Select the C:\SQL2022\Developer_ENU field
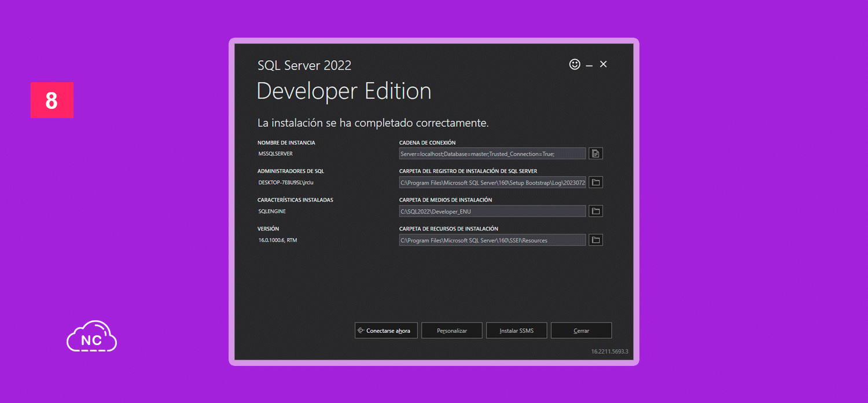The width and height of the screenshot is (868, 403). [492, 211]
